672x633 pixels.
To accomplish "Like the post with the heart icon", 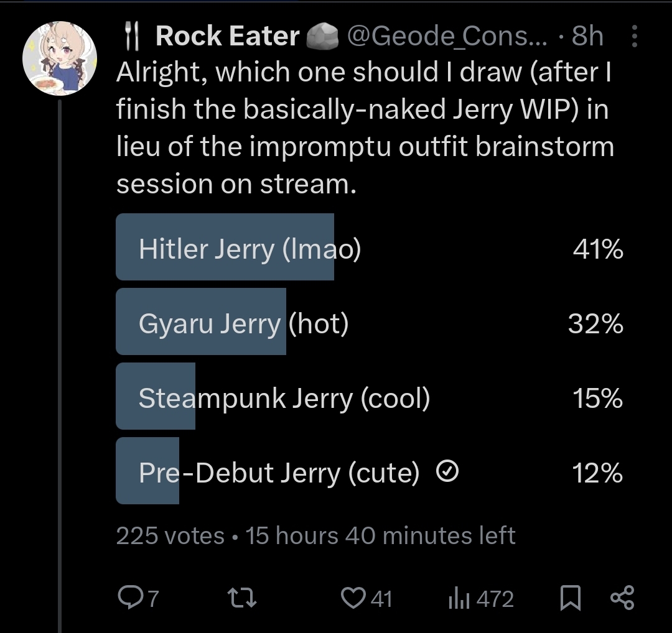I will [353, 598].
